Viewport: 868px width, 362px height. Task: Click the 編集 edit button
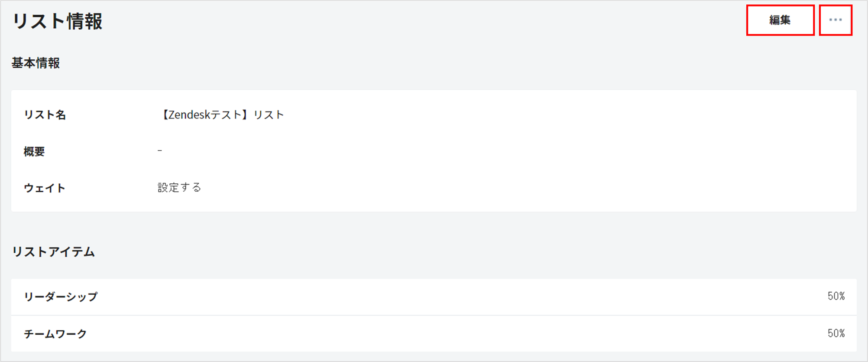tap(780, 20)
